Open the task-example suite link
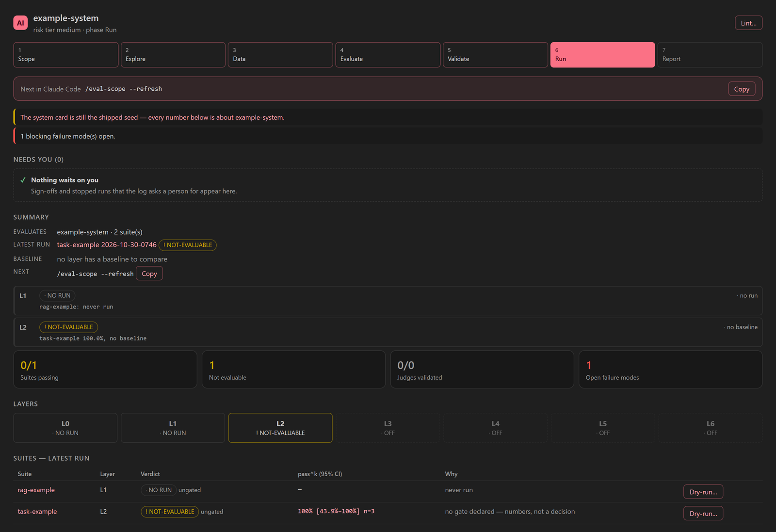This screenshot has height=532, width=776. [37, 512]
